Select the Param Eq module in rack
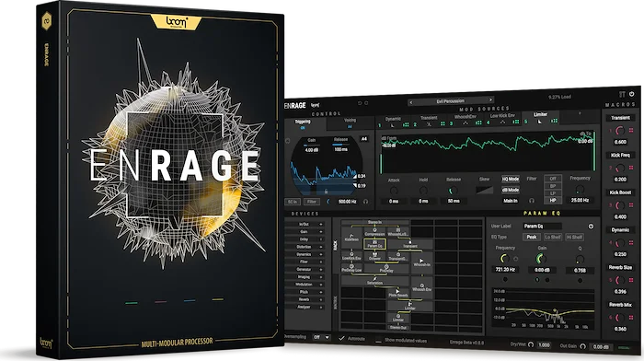 374,244
